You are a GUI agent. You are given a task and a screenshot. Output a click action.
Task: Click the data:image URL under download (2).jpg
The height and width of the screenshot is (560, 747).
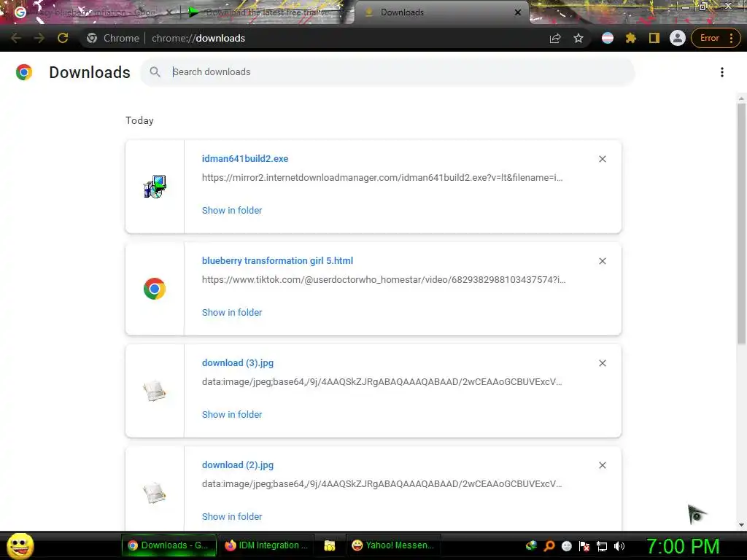(x=382, y=484)
